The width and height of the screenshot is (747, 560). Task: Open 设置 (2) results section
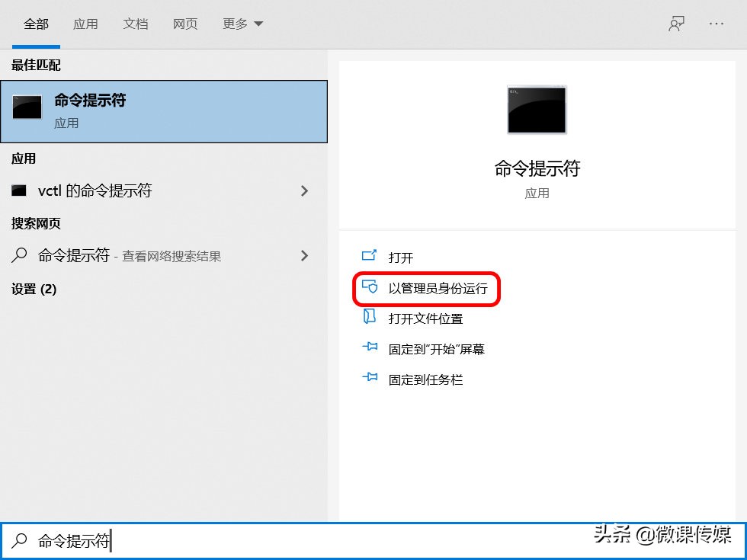coord(32,290)
